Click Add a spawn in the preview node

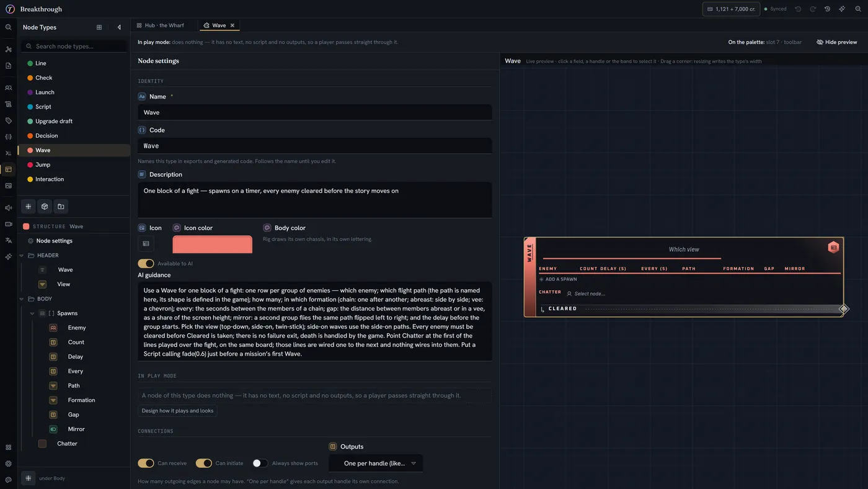(x=559, y=279)
